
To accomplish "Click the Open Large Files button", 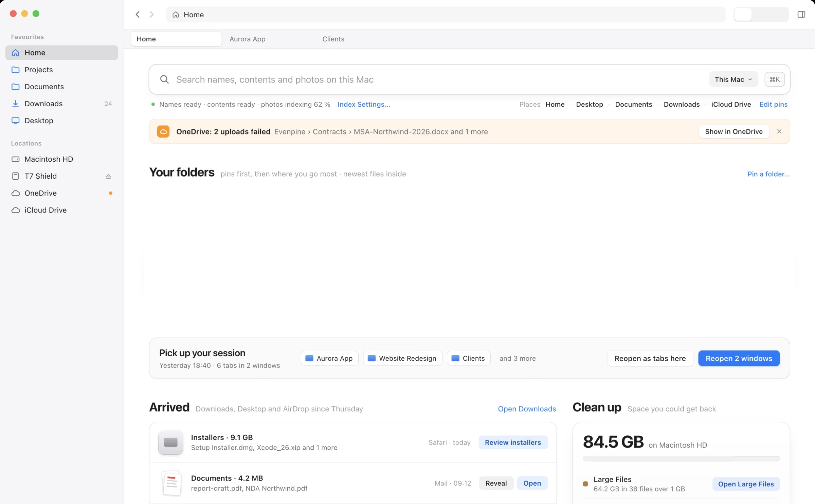I will click(x=746, y=484).
